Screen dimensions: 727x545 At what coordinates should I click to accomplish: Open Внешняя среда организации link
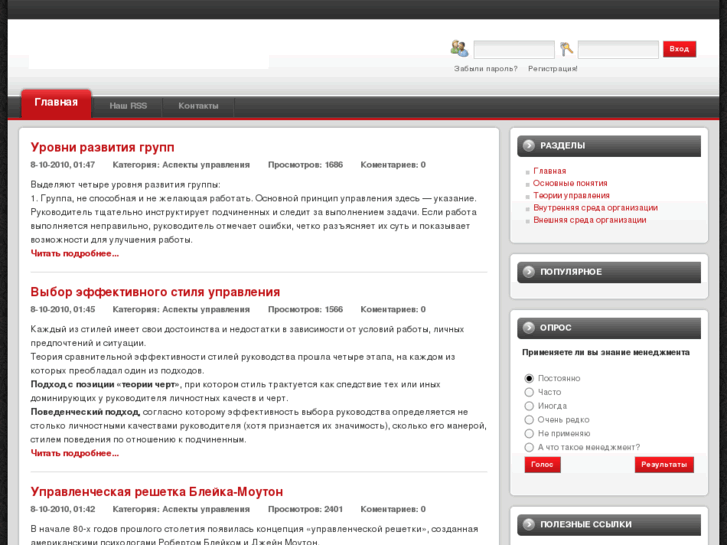click(590, 220)
